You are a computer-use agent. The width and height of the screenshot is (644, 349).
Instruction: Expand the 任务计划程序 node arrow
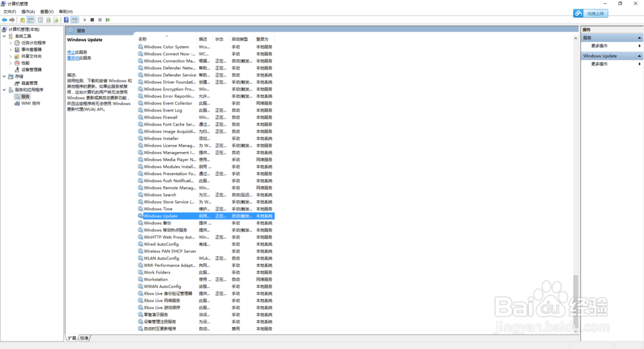[11, 42]
